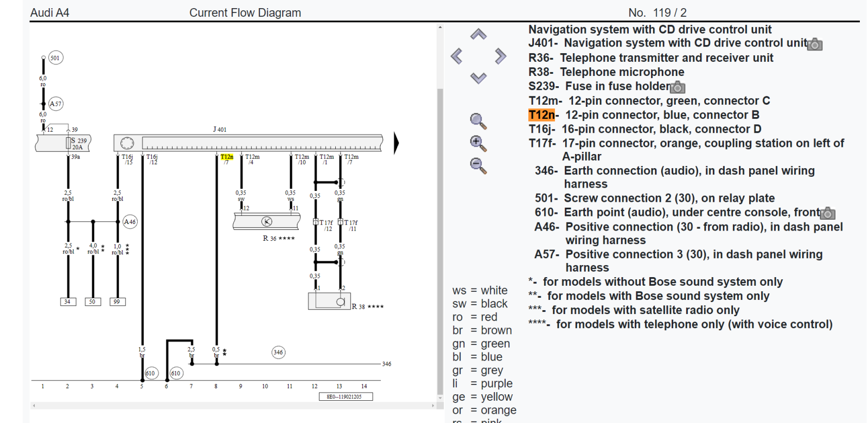868x423 pixels.
Task: Click 'T17f- 17-pin connector, orange' legend entry
Action: coord(687,150)
